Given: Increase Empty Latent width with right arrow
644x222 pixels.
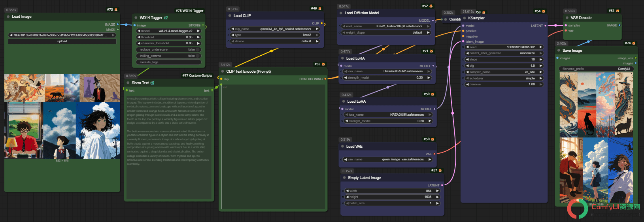Looking at the screenshot, I should (437, 191).
